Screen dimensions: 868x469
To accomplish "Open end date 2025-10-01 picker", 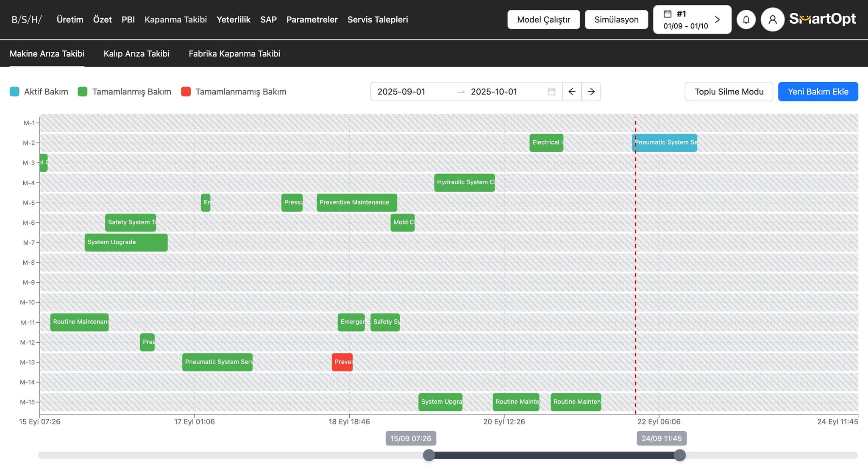I will click(494, 92).
